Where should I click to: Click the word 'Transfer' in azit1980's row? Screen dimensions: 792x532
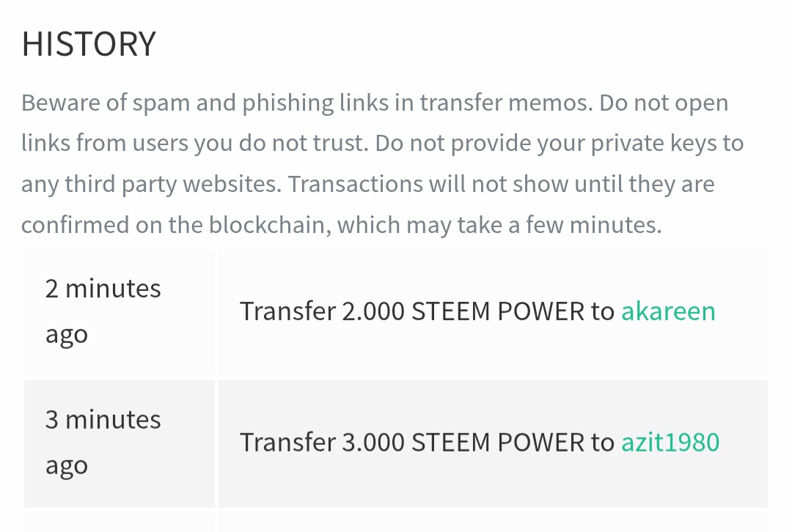coord(288,442)
